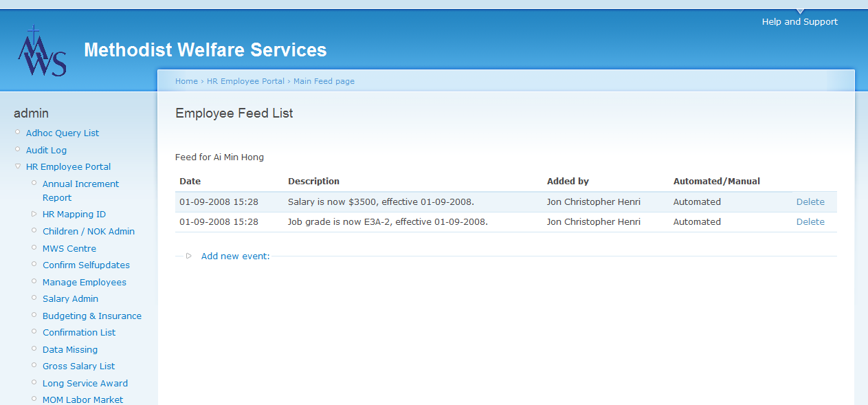Click the date cell in the salary row
This screenshot has height=405, width=868.
point(219,202)
